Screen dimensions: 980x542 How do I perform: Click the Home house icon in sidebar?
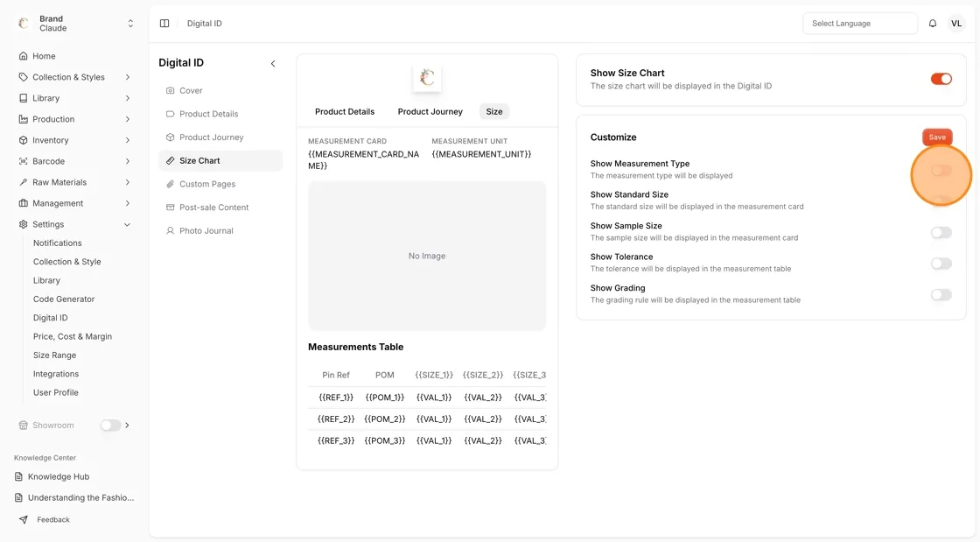click(x=23, y=56)
